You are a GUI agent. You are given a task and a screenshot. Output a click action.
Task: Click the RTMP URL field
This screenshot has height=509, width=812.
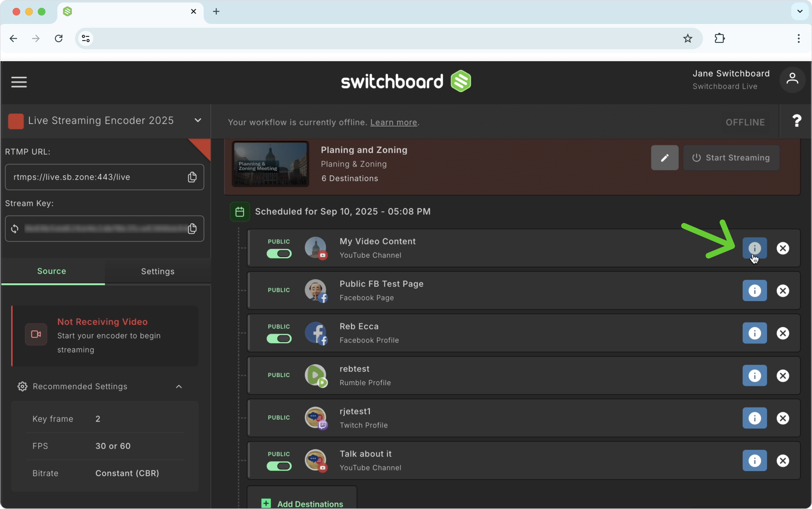(105, 177)
